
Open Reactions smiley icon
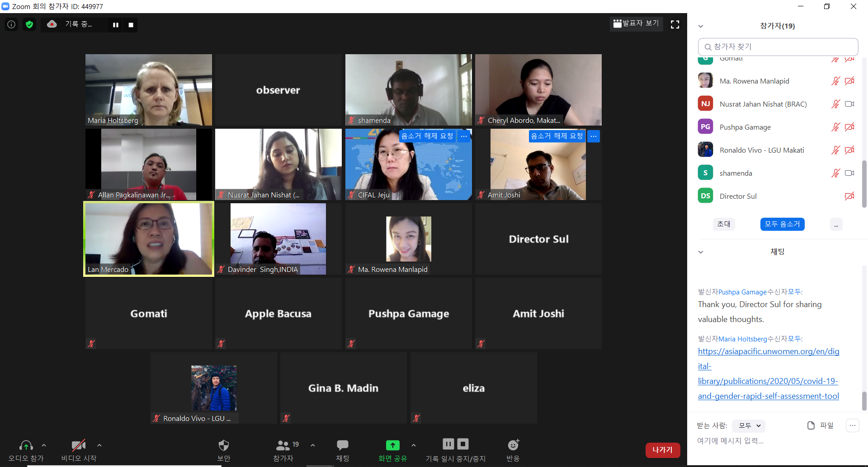pos(513,445)
